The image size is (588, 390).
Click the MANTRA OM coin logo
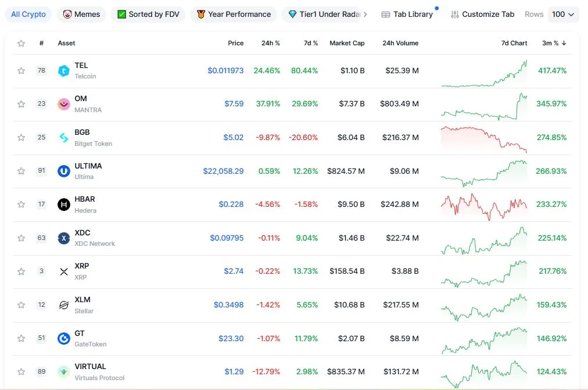(64, 104)
